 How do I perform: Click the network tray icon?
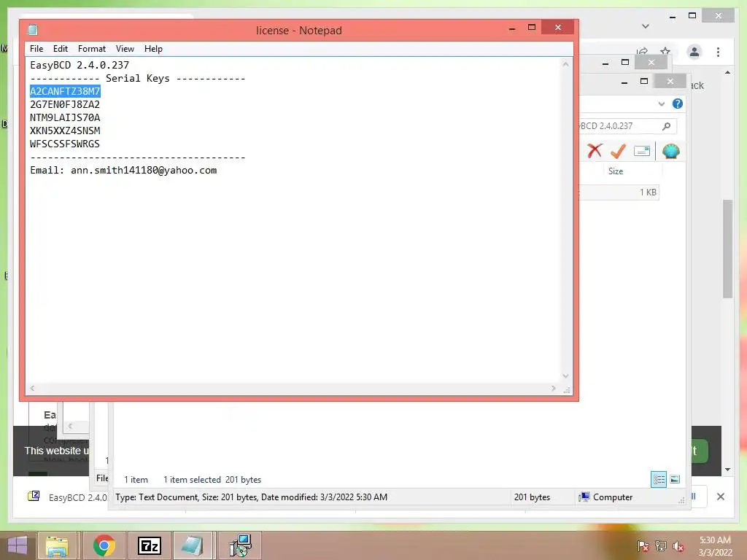661,546
